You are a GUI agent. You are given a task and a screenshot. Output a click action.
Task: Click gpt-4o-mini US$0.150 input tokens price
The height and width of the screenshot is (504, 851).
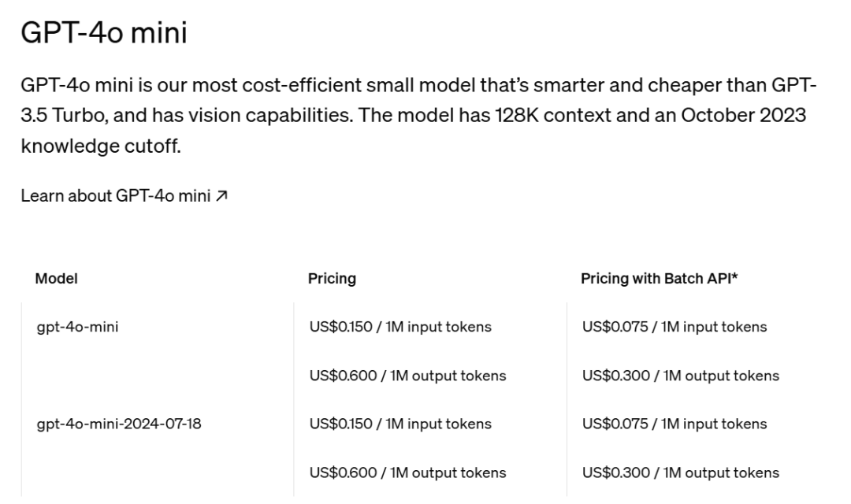tap(400, 327)
